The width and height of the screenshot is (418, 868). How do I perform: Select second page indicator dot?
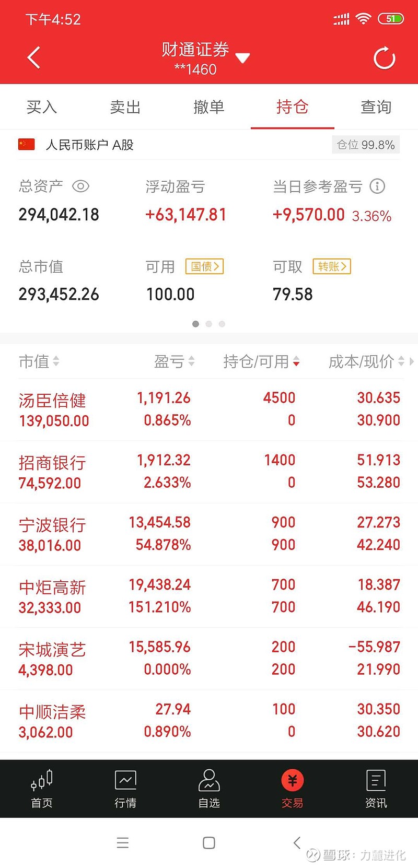coord(209,324)
